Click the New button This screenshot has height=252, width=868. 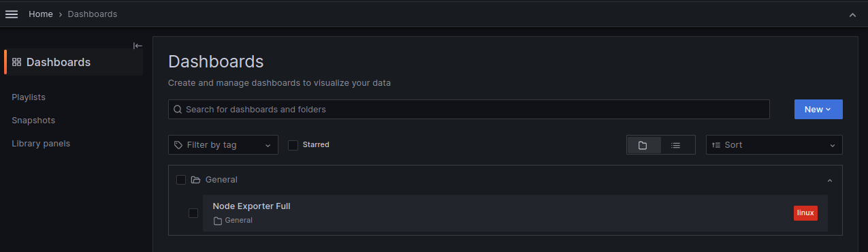[818, 110]
